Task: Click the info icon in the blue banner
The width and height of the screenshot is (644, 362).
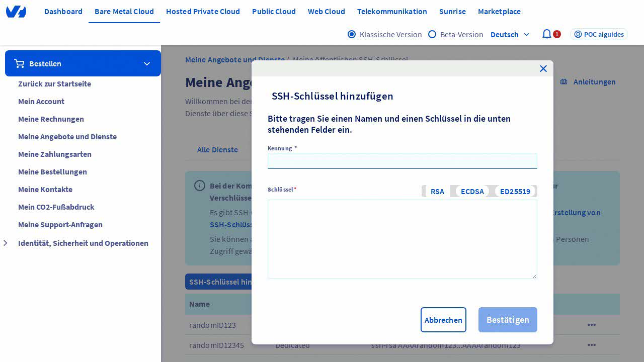Action: 199,186
